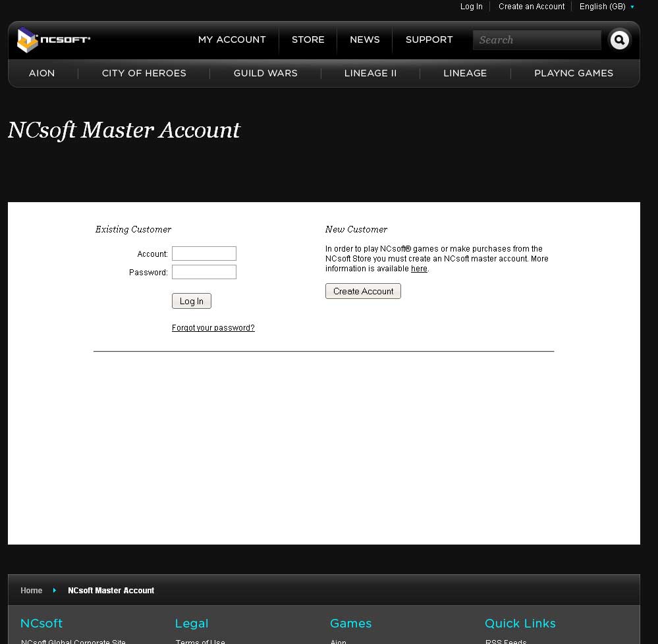Viewport: 658px width, 644px height.
Task: Click the New Customer heading
Action: (356, 229)
